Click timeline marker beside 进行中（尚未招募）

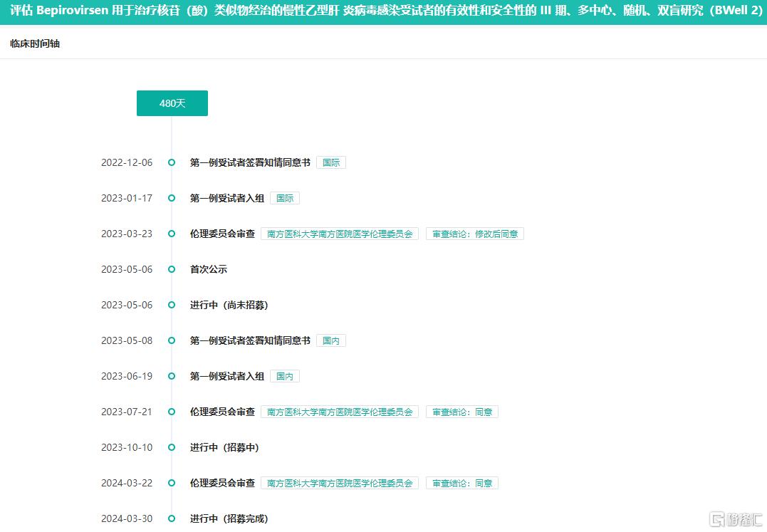(172, 305)
